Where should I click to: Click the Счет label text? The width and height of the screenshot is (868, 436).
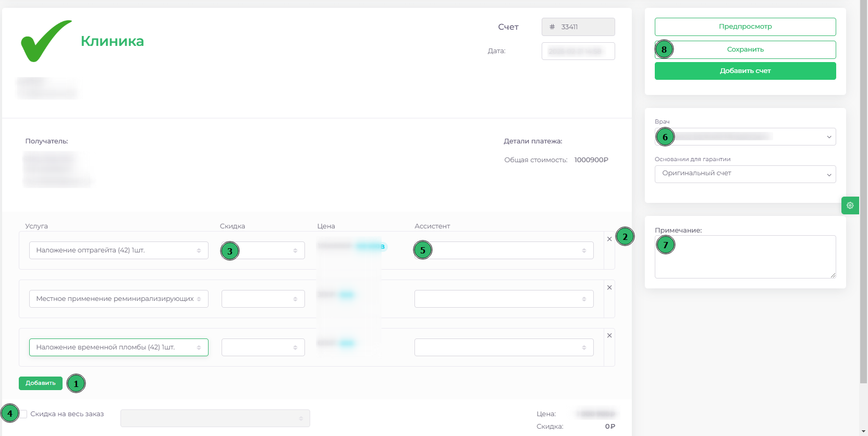pyautogui.click(x=508, y=27)
